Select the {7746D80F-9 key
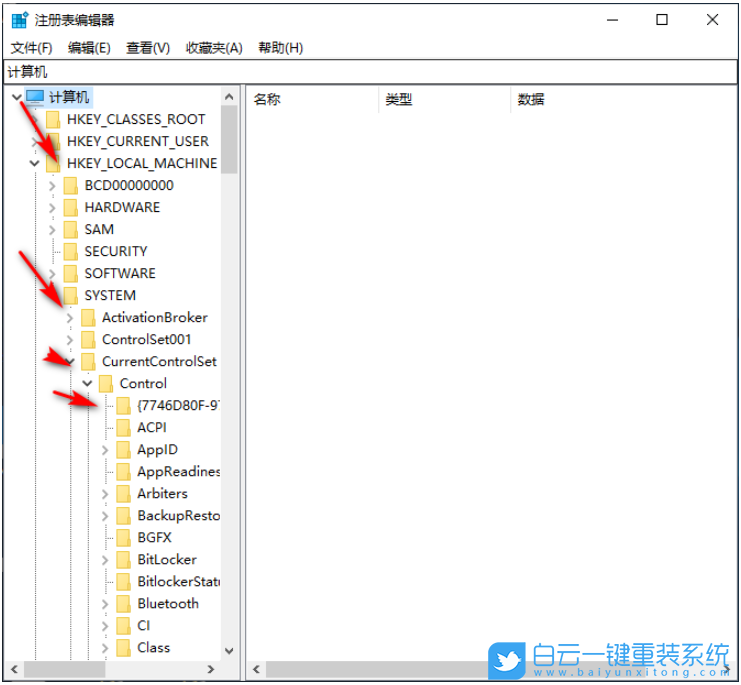The image size is (741, 685). [178, 405]
